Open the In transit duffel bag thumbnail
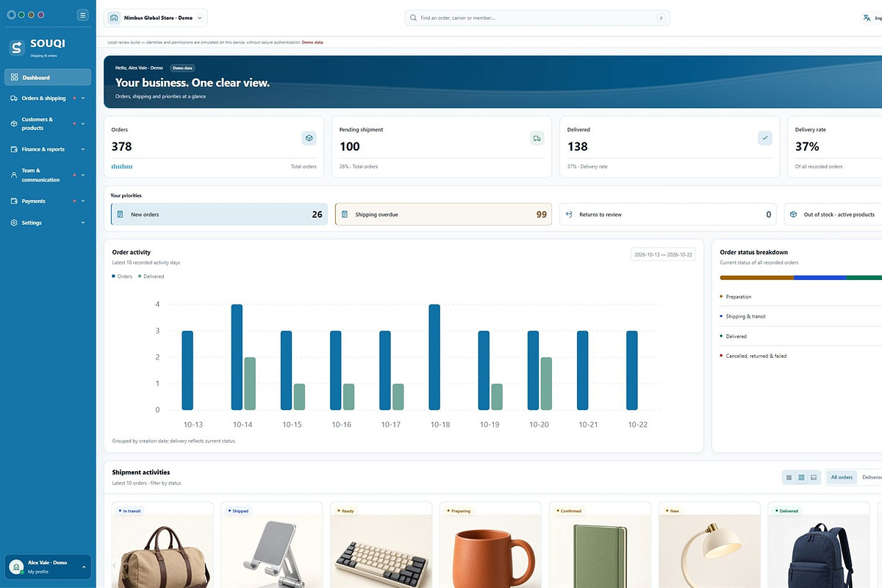 click(162, 551)
